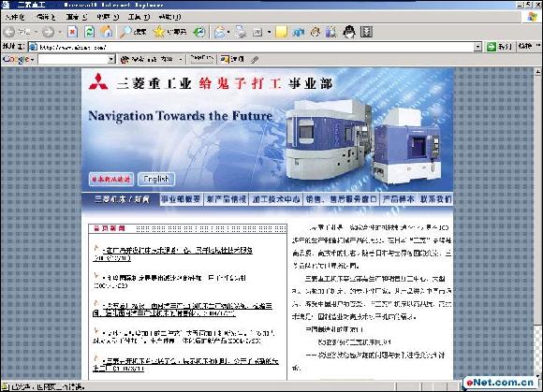Select the 事业部概要 navigation tab
Screen dimensions: 543x392
181,199
